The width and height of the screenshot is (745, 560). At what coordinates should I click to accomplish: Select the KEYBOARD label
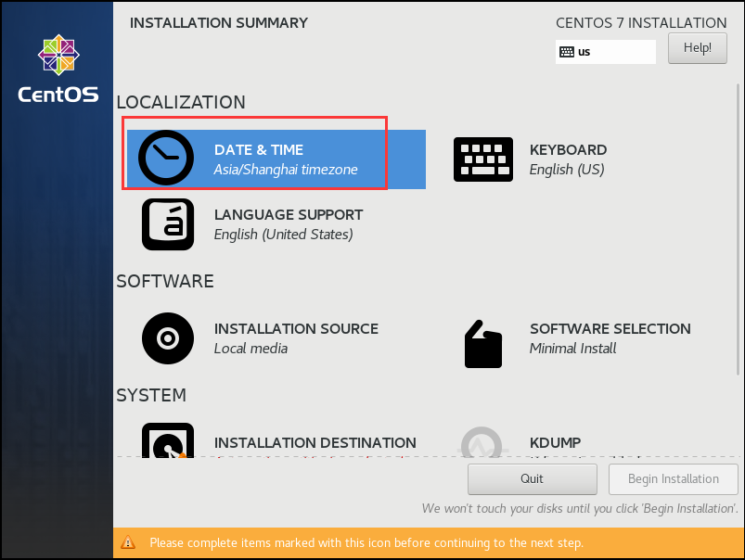[568, 149]
